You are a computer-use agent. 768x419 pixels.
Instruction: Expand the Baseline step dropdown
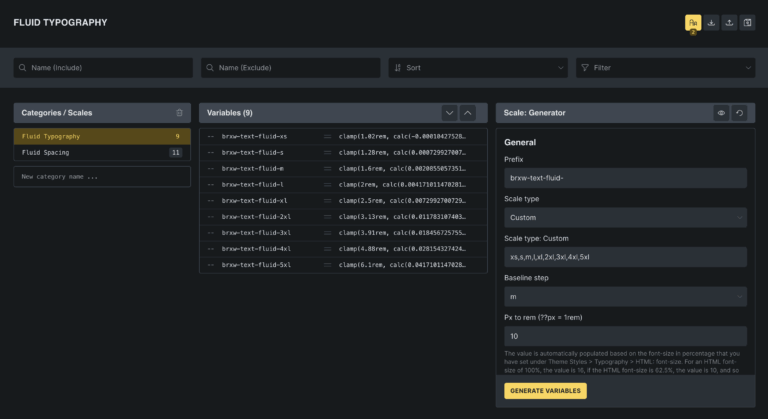(624, 296)
